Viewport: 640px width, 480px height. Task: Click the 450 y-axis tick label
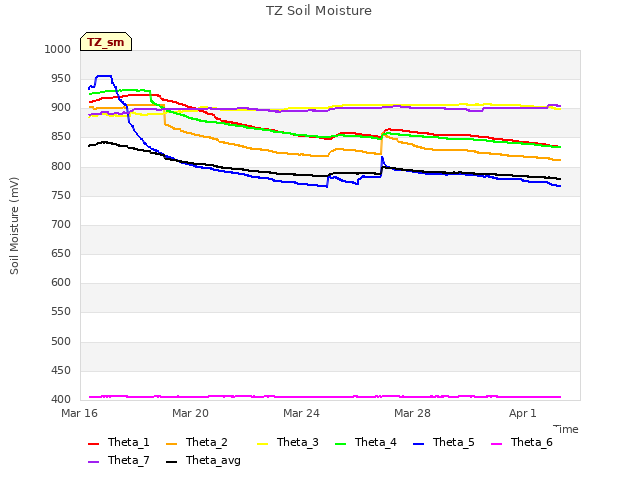pos(61,370)
